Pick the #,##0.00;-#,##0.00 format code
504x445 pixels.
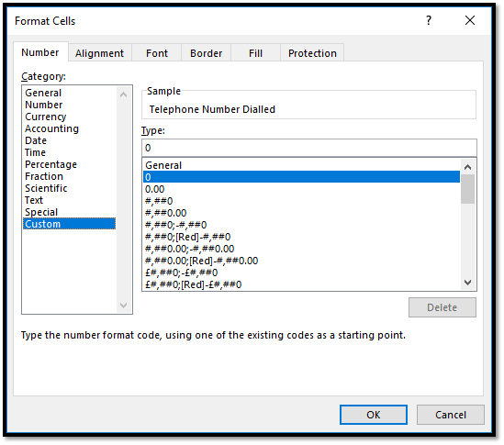(x=301, y=249)
